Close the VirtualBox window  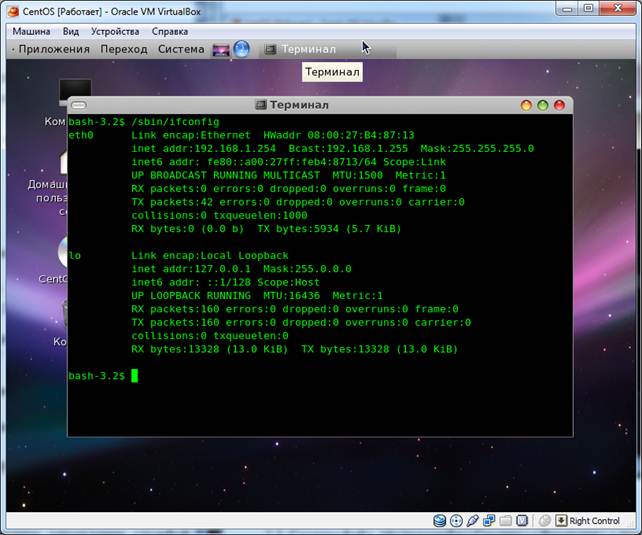pyautogui.click(x=618, y=9)
